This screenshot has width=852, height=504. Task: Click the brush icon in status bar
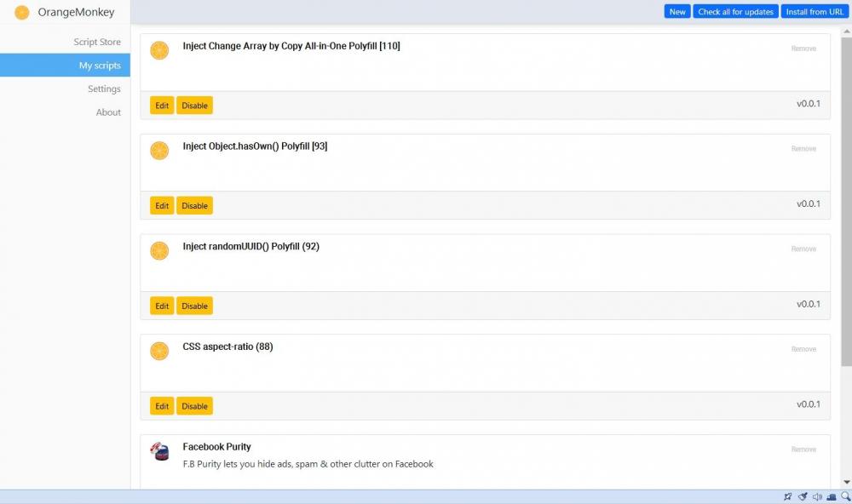tap(802, 497)
